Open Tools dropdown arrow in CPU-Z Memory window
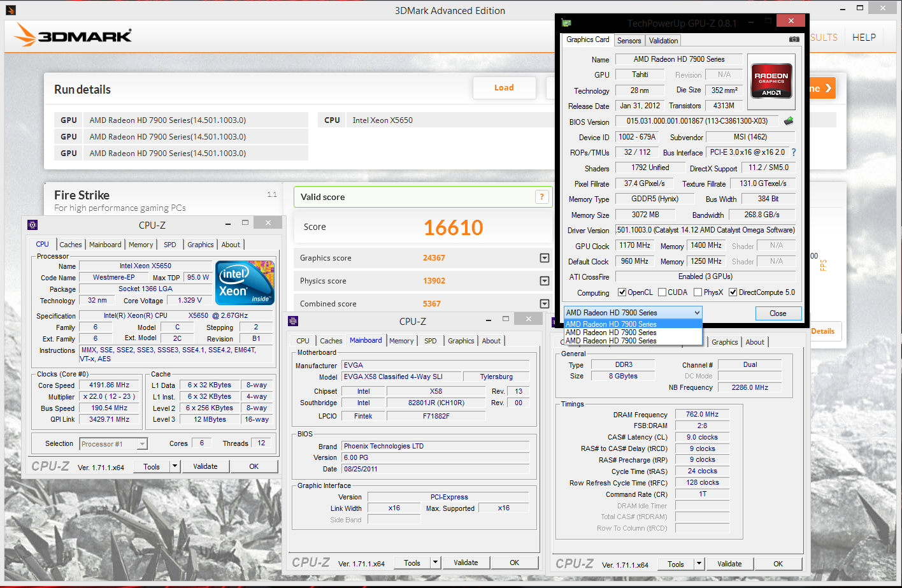Viewport: 902px width, 588px height. pos(699,564)
